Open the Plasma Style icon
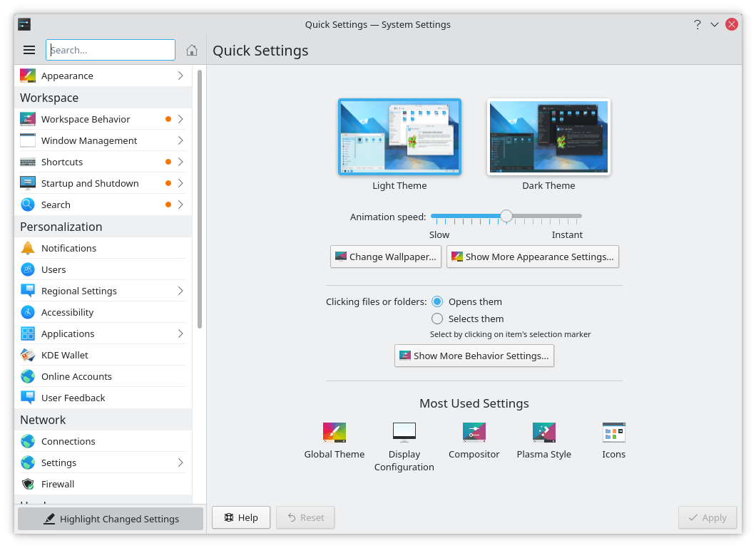Image resolution: width=756 pixels, height=548 pixels. [x=543, y=433]
